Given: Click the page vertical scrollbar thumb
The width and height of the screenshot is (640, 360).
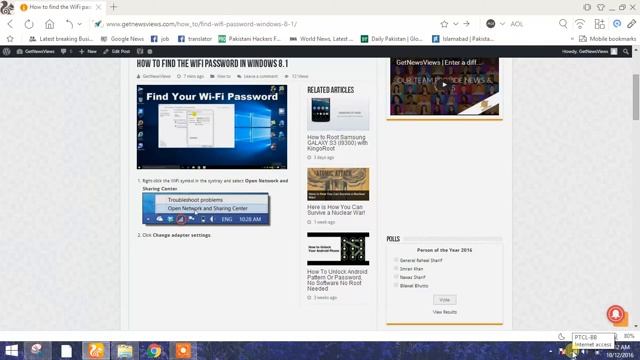Looking at the screenshot, I should [x=636, y=97].
